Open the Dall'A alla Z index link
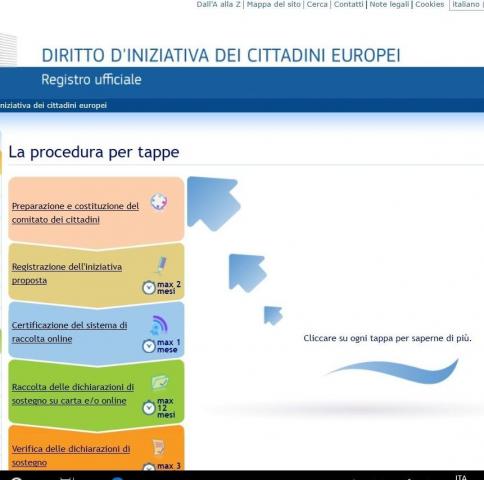This screenshot has height=480, width=484. 218,4
